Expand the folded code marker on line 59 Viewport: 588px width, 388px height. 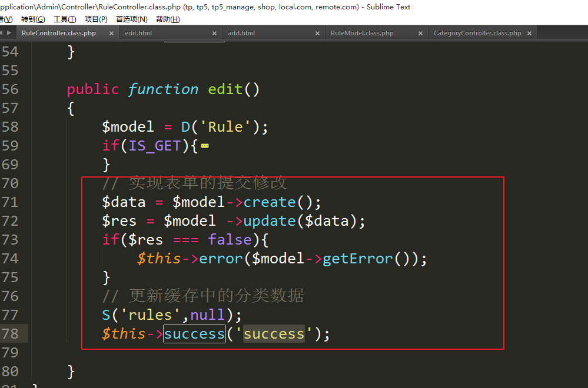[205, 146]
